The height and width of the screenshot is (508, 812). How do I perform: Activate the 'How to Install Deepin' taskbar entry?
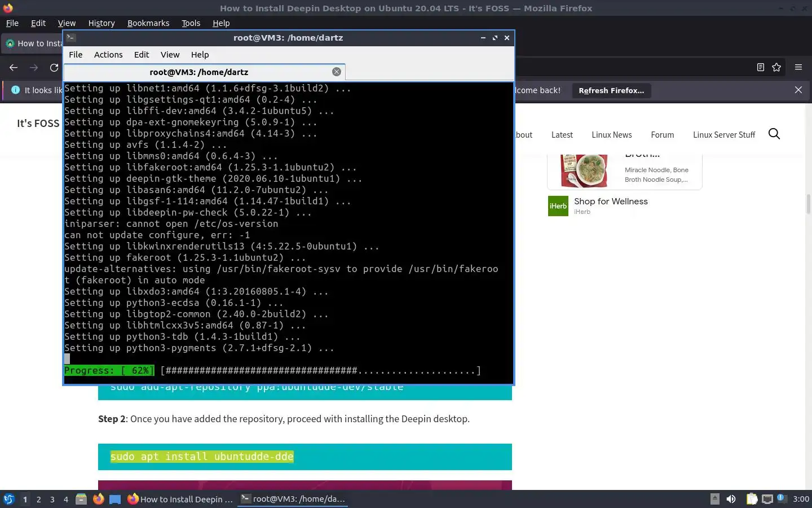click(180, 499)
